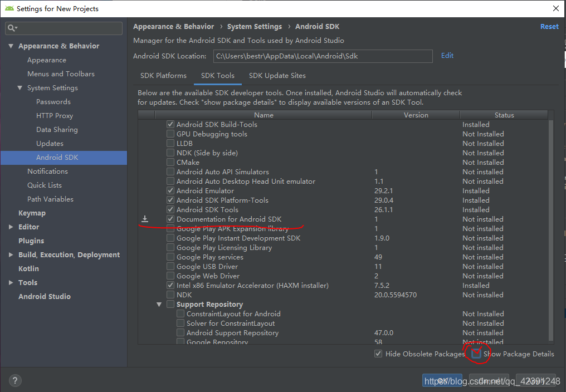
Task: Switch to the SDK Platforms tab
Action: [x=163, y=75]
